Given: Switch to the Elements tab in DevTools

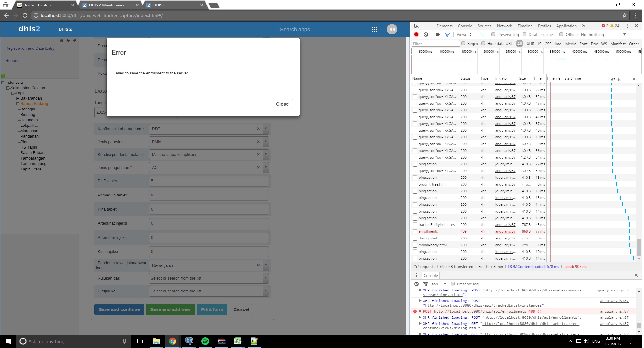Looking at the screenshot, I should tap(444, 26).
